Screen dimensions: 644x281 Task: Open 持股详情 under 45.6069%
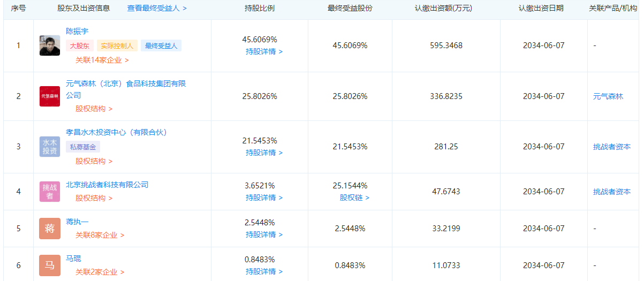click(x=264, y=52)
